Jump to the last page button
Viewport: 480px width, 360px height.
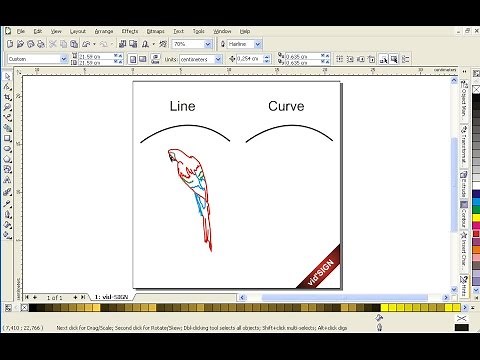[x=83, y=297]
